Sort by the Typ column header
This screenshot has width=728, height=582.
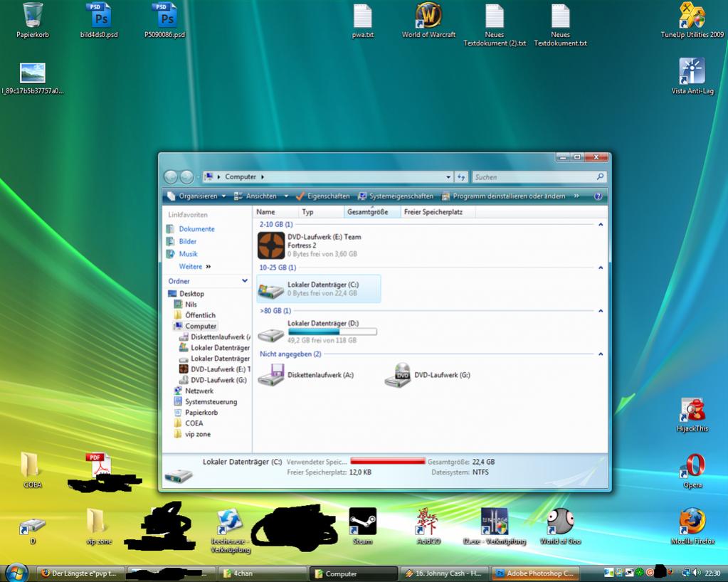pyautogui.click(x=321, y=212)
